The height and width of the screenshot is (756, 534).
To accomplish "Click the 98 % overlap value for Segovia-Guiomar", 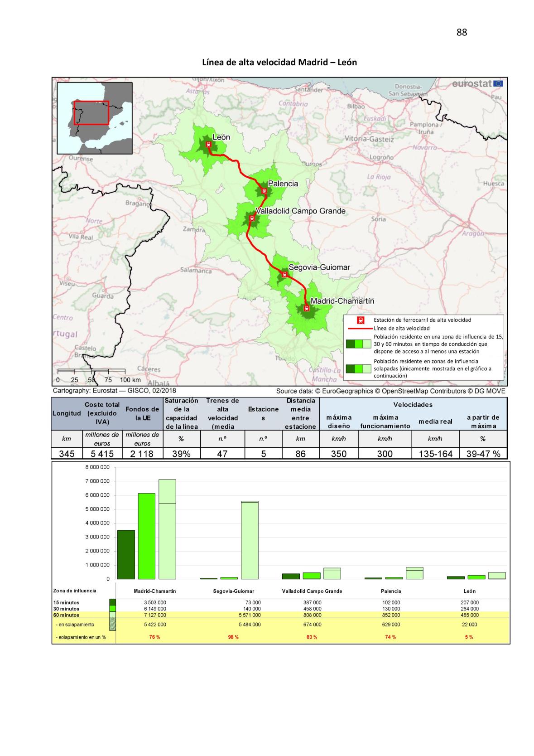I will tap(233, 637).
